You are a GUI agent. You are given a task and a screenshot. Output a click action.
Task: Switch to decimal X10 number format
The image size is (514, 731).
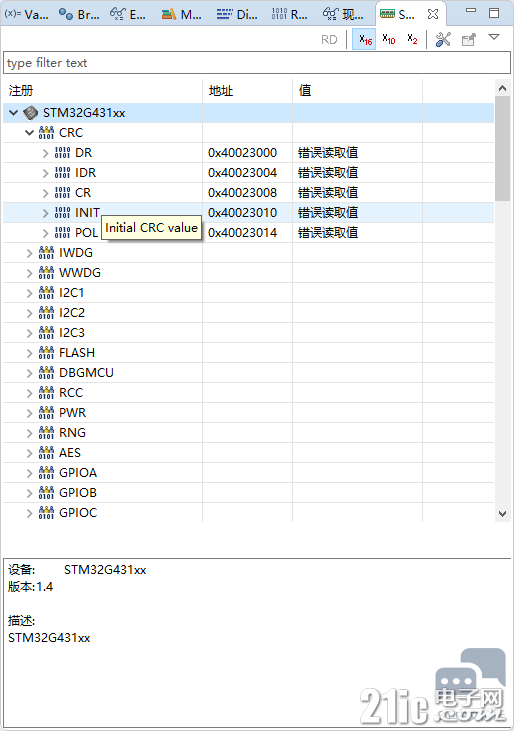[389, 40]
